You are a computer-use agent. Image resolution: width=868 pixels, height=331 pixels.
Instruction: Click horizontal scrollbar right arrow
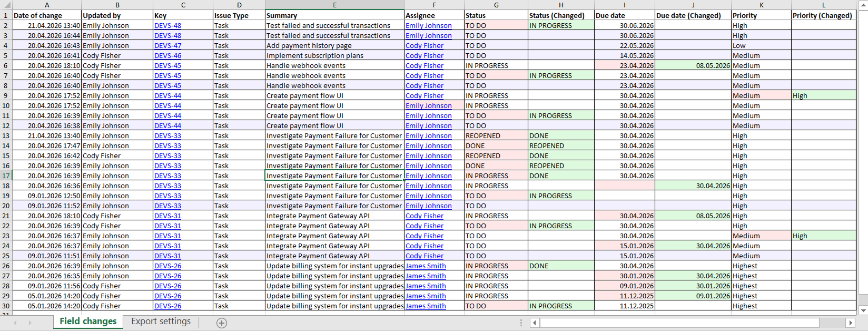[x=850, y=323]
